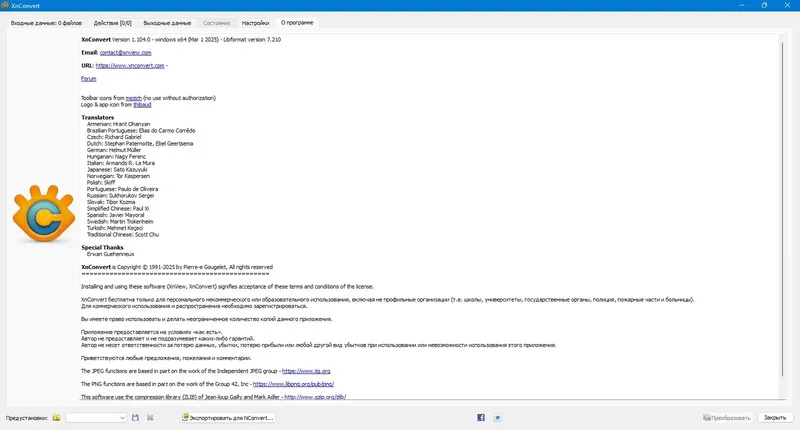Image resolution: width=800 pixels, height=430 pixels.
Task: Click the XnConvert orange logo
Action: (x=44, y=214)
